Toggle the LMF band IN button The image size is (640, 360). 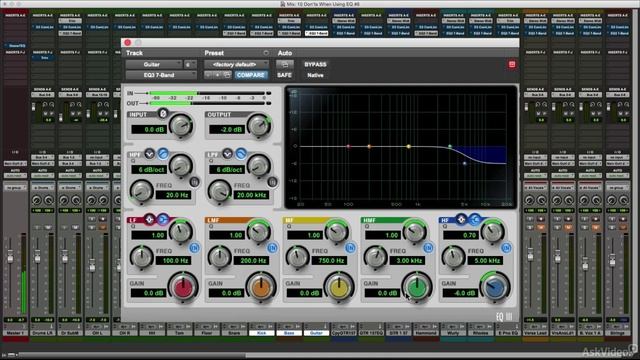pos(272,248)
